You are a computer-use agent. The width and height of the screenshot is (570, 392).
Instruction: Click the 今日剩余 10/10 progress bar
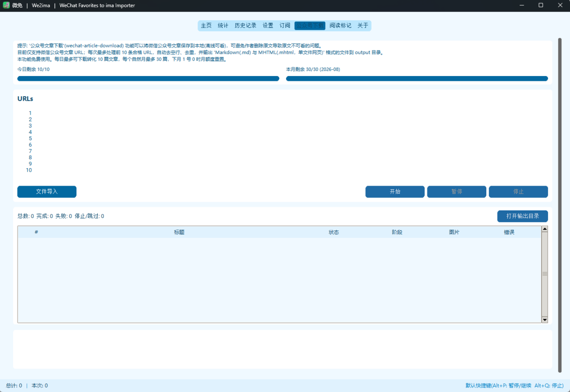pos(148,79)
